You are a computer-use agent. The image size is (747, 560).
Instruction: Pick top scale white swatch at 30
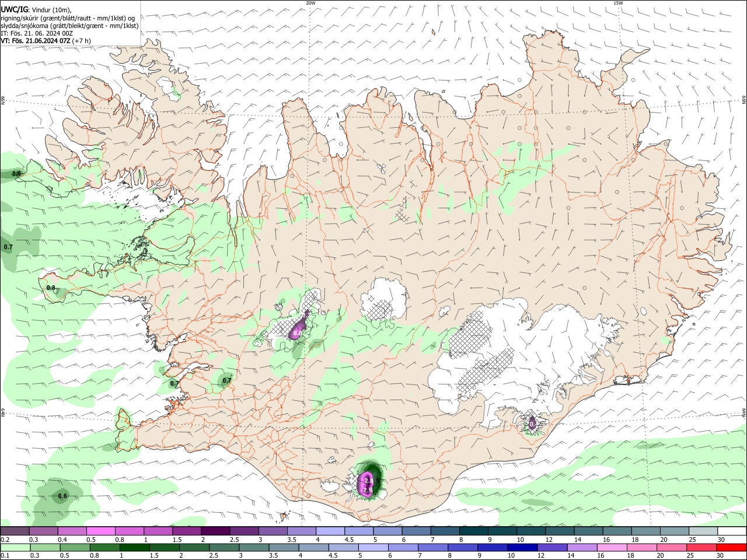click(732, 531)
